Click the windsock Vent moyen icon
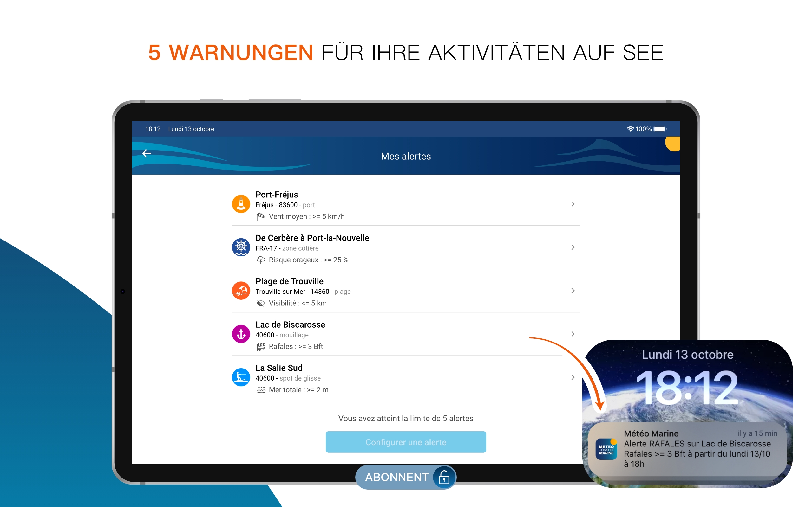The image size is (812, 507). coord(261,217)
